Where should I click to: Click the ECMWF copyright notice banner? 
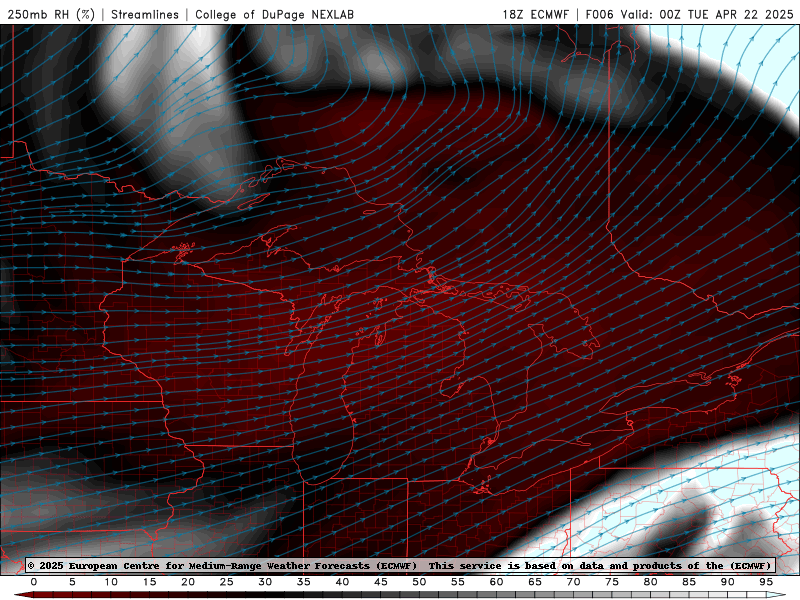coord(399,565)
